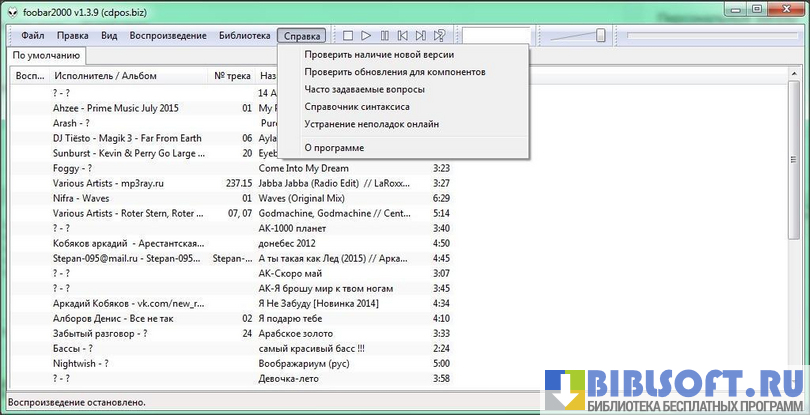Sort by 'Исполнитель / Альбом' column header

(x=104, y=76)
